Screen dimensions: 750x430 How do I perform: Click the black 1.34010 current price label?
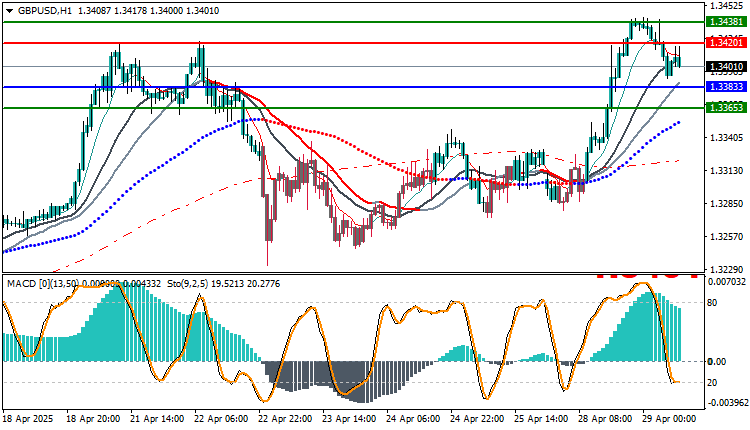point(726,66)
